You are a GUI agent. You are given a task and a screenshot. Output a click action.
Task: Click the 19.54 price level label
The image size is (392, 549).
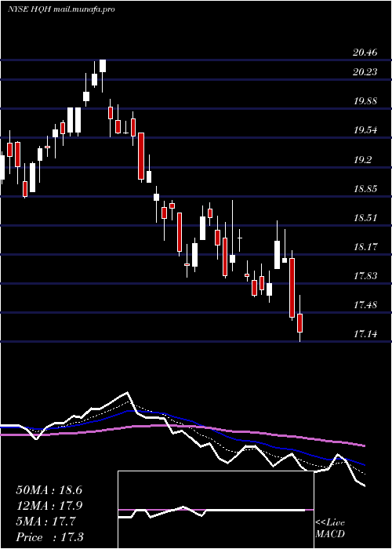(365, 130)
